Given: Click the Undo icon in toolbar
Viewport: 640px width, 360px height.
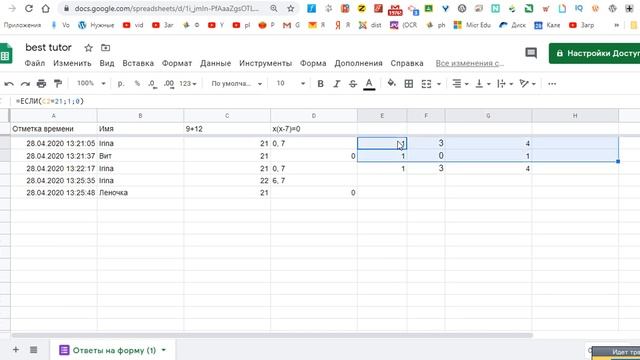Looking at the screenshot, I should coord(9,84).
